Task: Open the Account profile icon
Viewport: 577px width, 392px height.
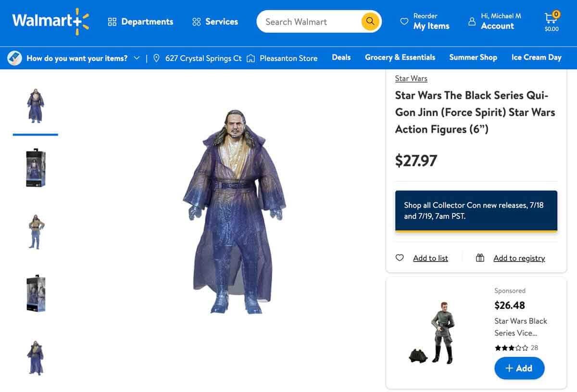Action: 472,21
